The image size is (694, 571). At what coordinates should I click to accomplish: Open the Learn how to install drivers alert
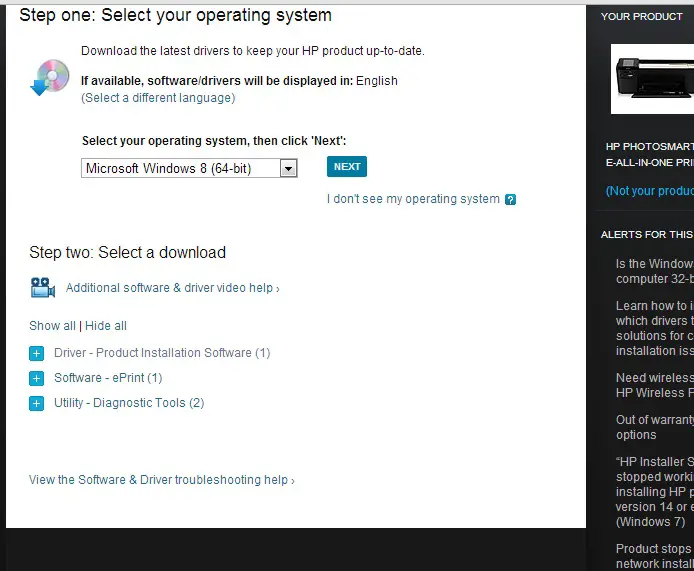[x=655, y=328]
